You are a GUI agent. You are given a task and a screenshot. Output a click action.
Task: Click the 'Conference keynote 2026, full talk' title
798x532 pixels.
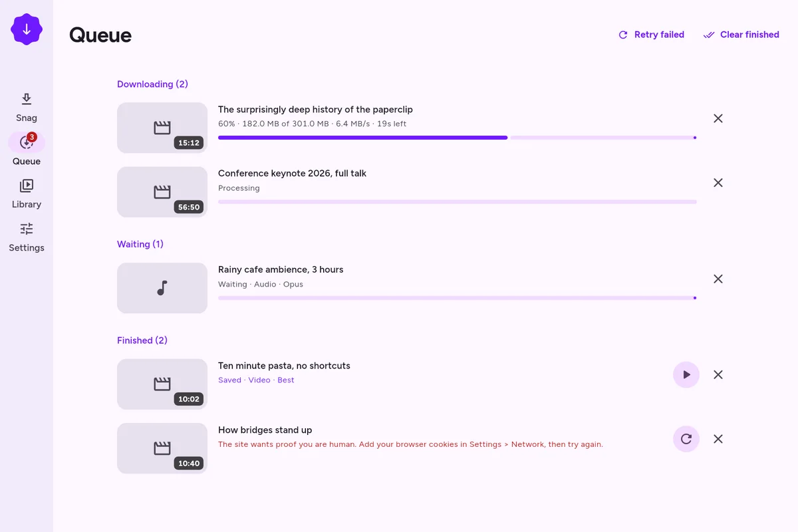pos(293,173)
